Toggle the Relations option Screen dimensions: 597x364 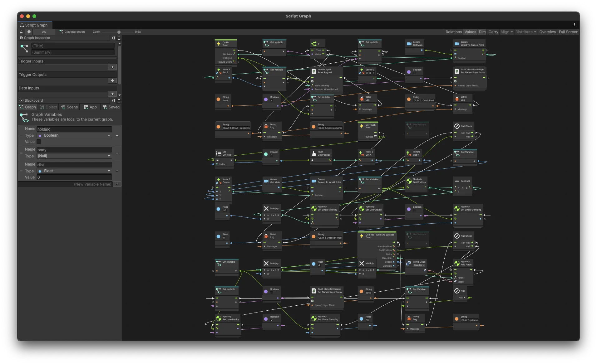click(453, 32)
